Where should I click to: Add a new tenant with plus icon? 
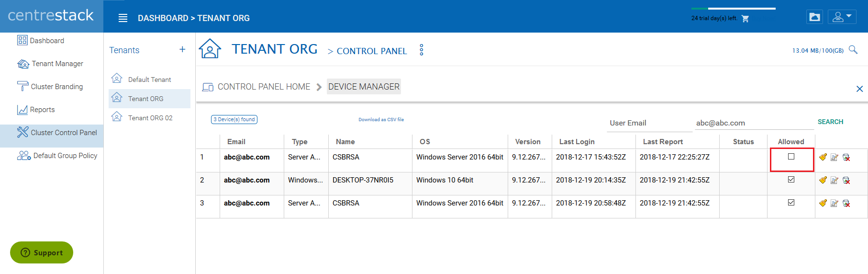(182, 49)
